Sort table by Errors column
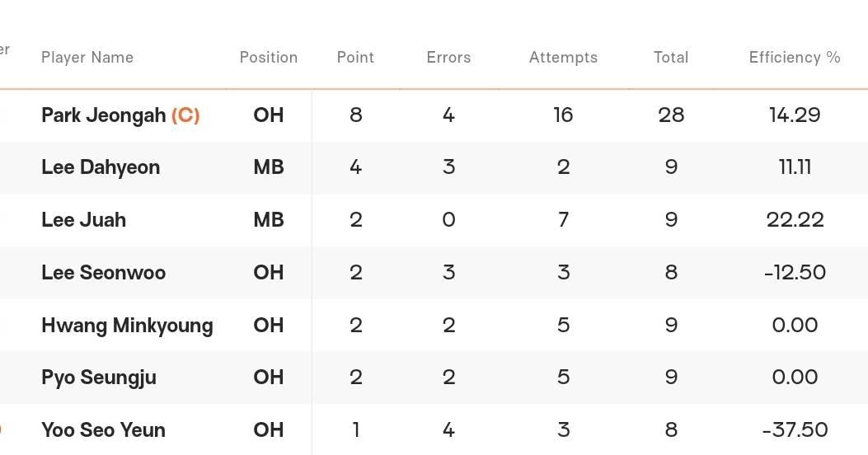 (x=448, y=58)
